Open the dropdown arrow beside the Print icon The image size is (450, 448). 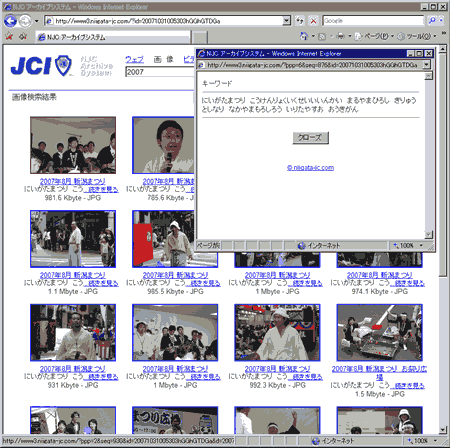click(x=350, y=36)
